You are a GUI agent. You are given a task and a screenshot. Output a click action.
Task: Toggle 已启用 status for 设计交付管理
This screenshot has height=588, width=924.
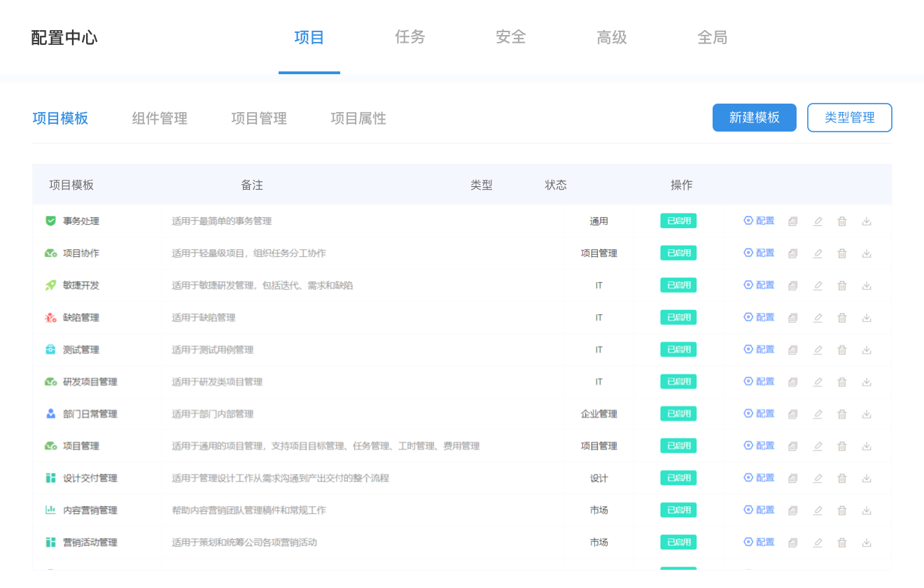(x=678, y=479)
